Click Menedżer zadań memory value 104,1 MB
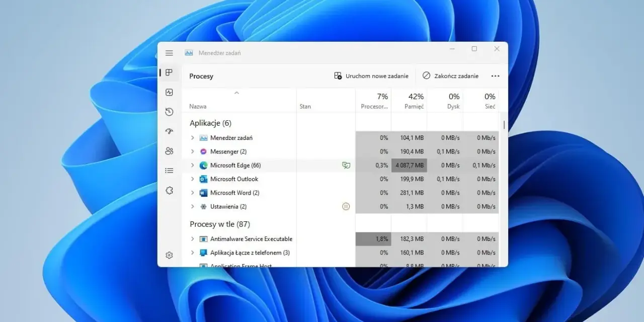The image size is (644, 322). click(409, 138)
